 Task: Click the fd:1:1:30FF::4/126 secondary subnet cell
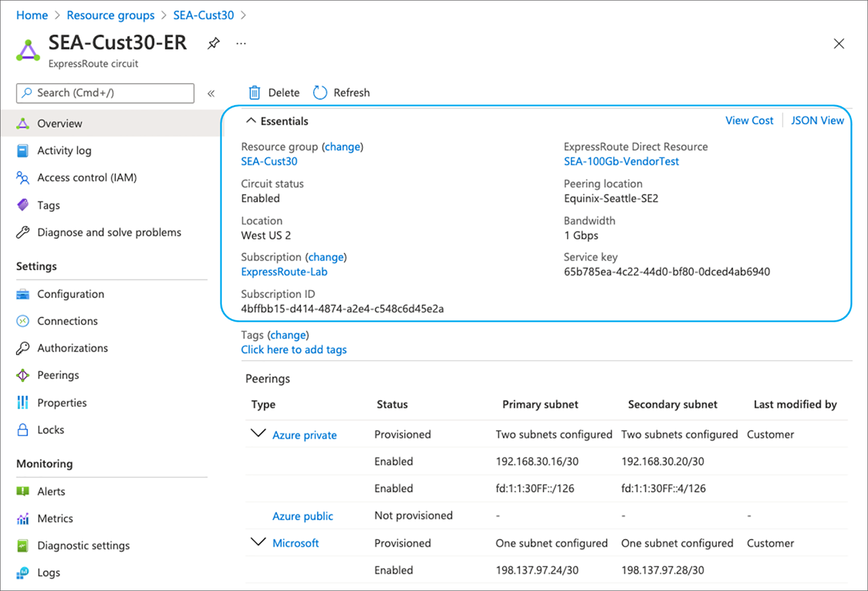click(x=663, y=488)
